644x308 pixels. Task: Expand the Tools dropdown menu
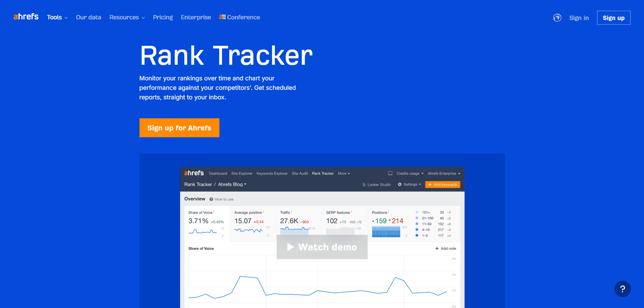point(57,17)
